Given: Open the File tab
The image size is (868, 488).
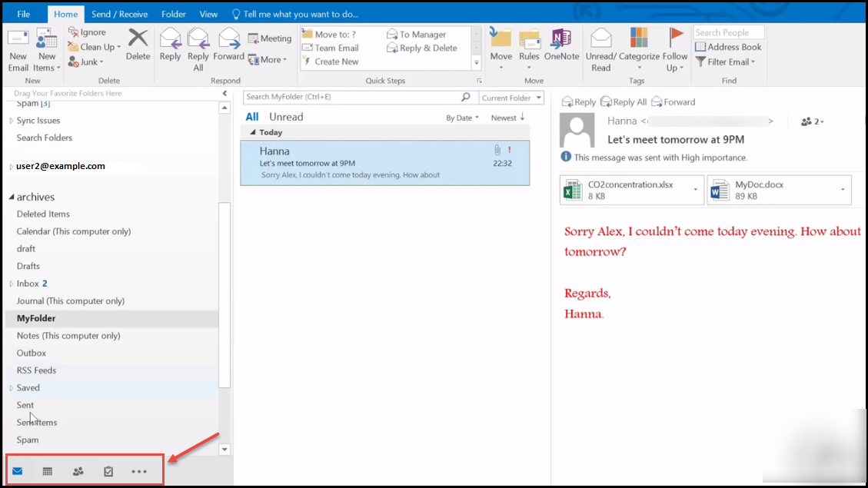Looking at the screenshot, I should [23, 14].
